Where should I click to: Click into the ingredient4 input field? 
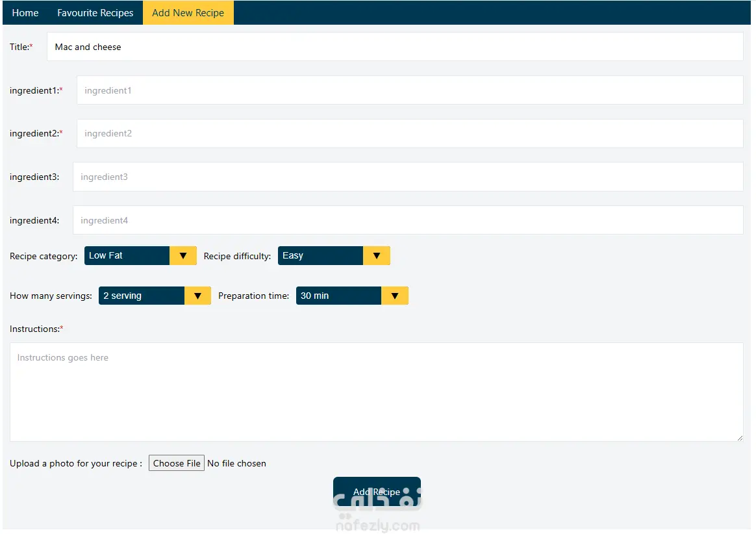[408, 220]
